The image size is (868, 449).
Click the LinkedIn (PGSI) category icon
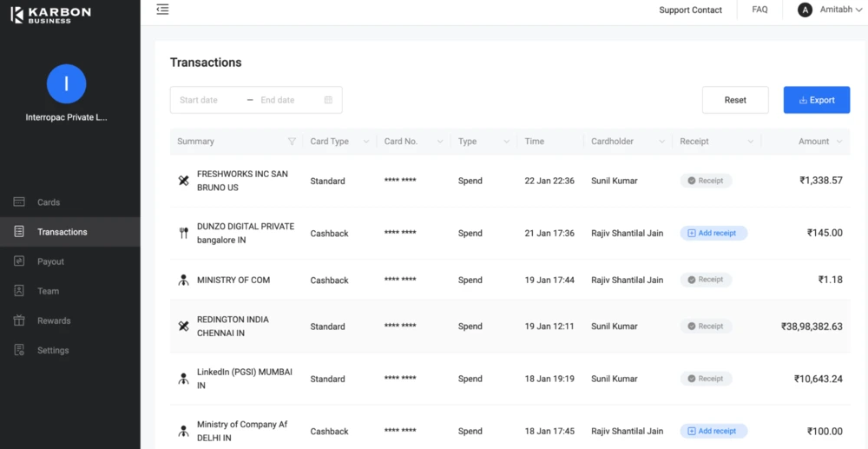[x=184, y=379]
